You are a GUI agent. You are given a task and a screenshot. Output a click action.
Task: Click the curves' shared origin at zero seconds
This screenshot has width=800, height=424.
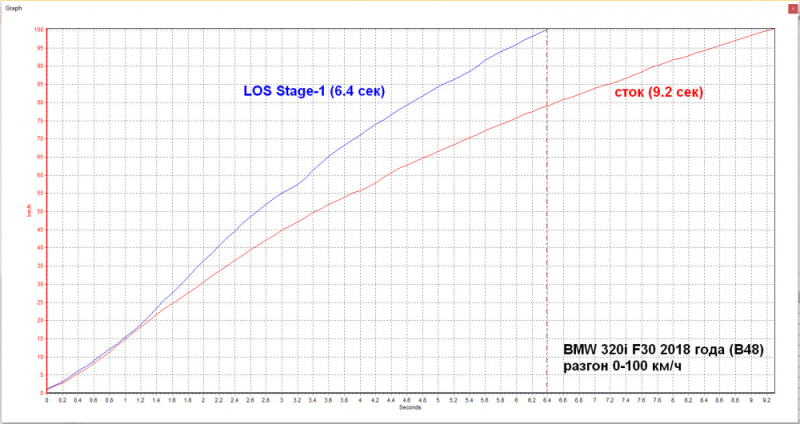coord(47,390)
